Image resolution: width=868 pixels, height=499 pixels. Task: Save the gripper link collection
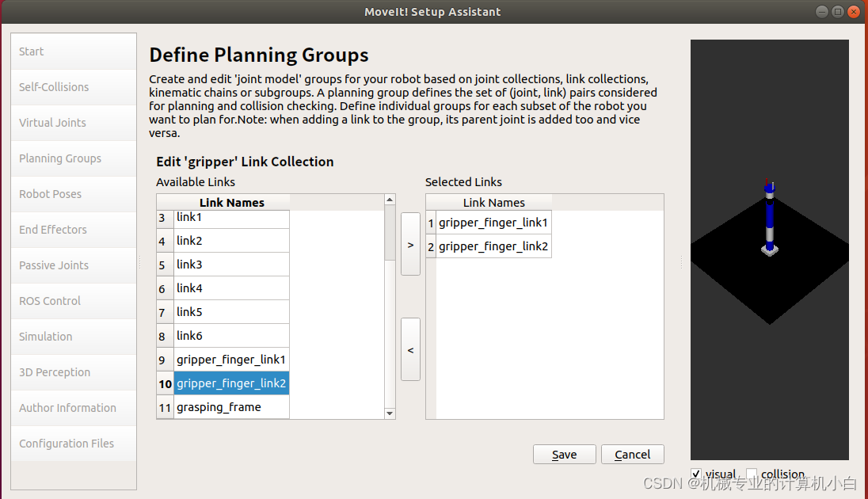(564, 454)
